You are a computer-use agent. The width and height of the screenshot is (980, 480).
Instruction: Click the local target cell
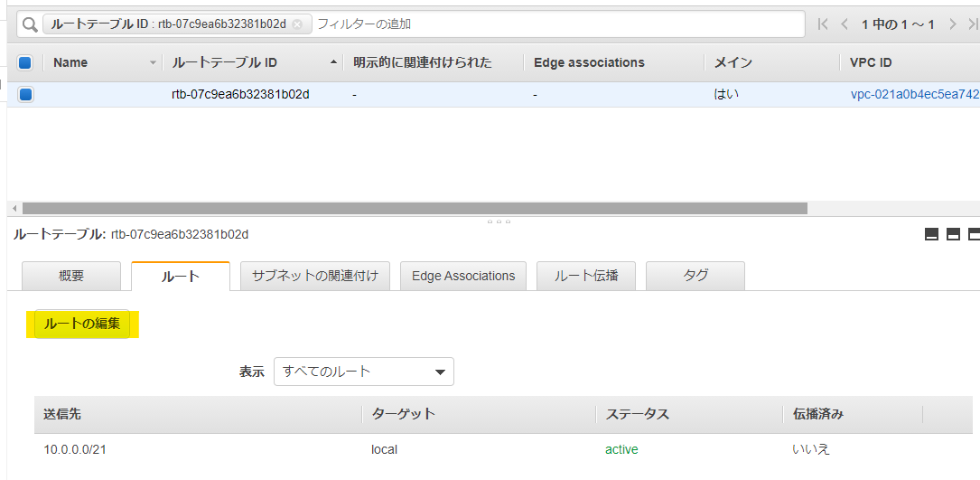point(385,449)
